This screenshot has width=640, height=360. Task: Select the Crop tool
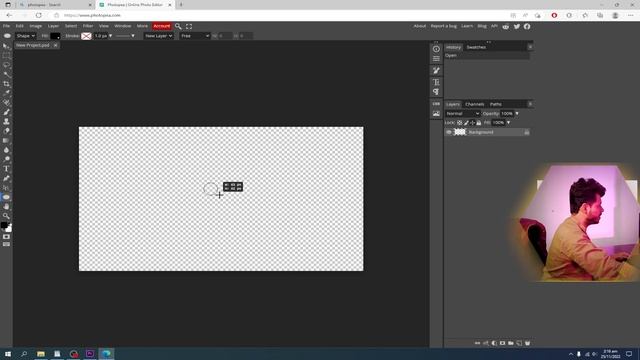tap(6, 84)
